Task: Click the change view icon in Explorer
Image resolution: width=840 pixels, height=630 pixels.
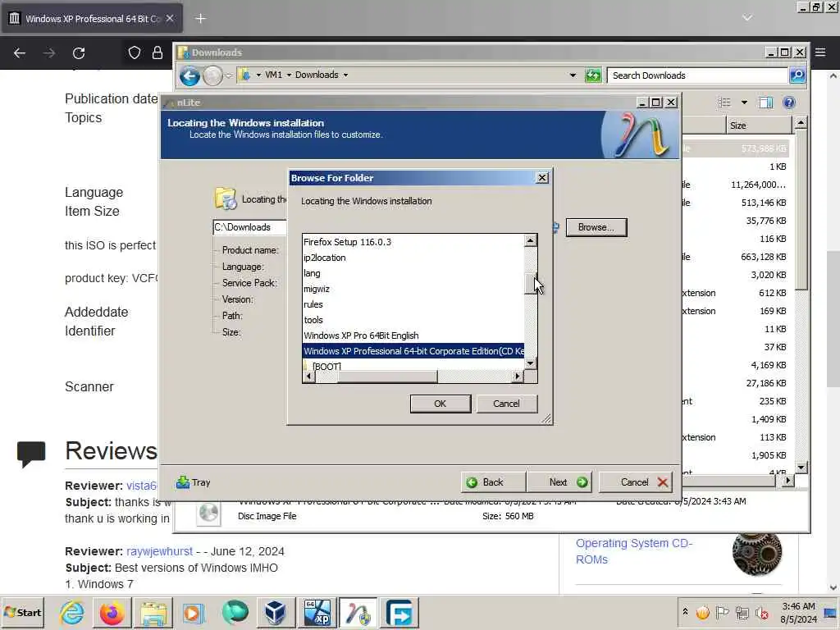Action: pyautogui.click(x=724, y=103)
